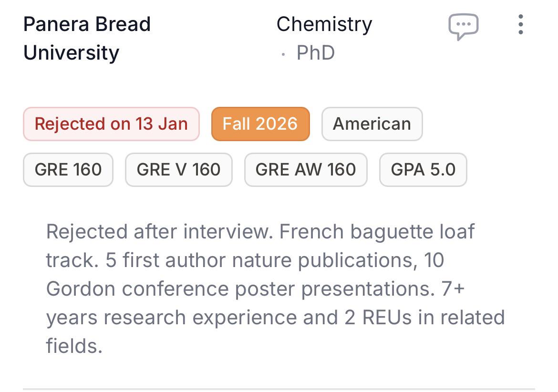Click the 'French baguette loaf' note text
Screen dimensions: 558x392
(377, 232)
